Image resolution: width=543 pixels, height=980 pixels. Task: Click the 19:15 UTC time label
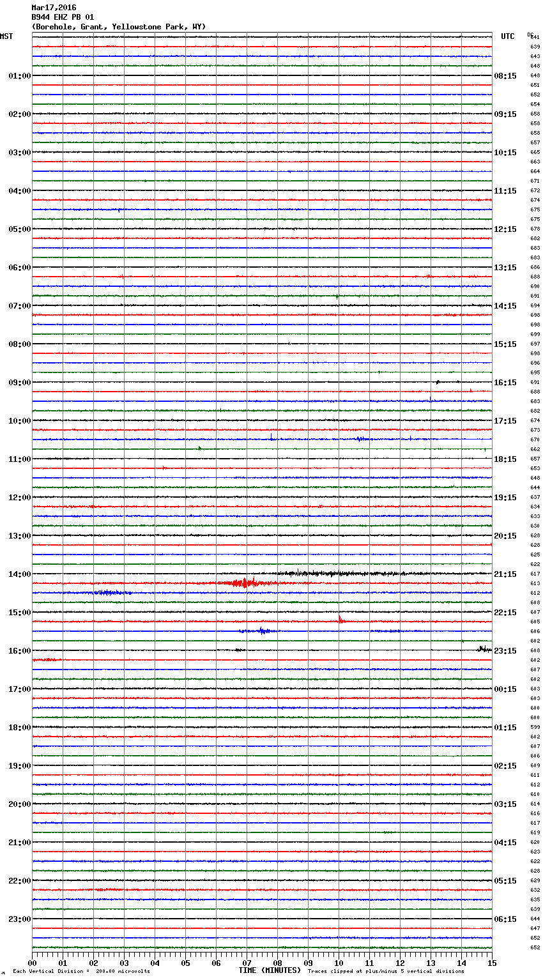[x=505, y=498]
